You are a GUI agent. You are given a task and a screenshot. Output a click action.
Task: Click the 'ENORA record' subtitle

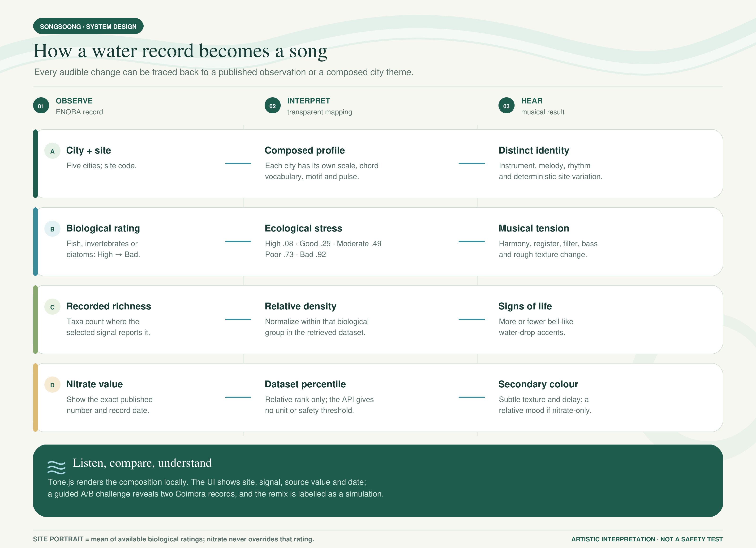pos(79,112)
